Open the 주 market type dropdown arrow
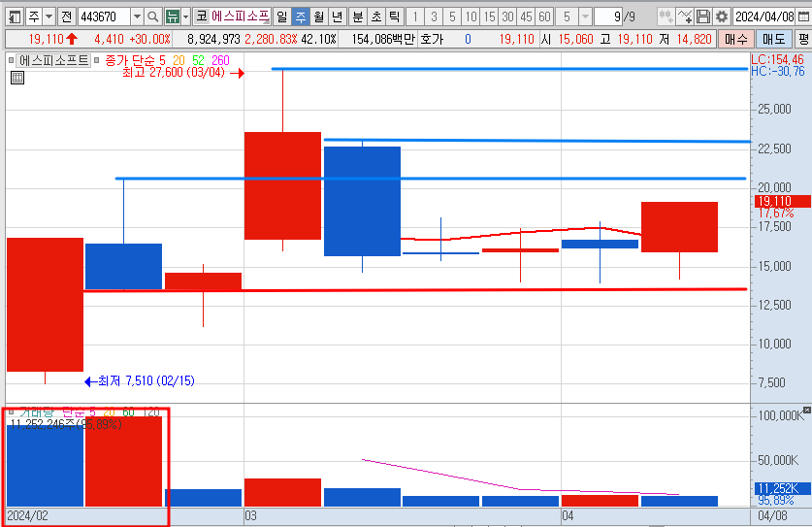Screen dimensions: 812x527 coord(49,17)
